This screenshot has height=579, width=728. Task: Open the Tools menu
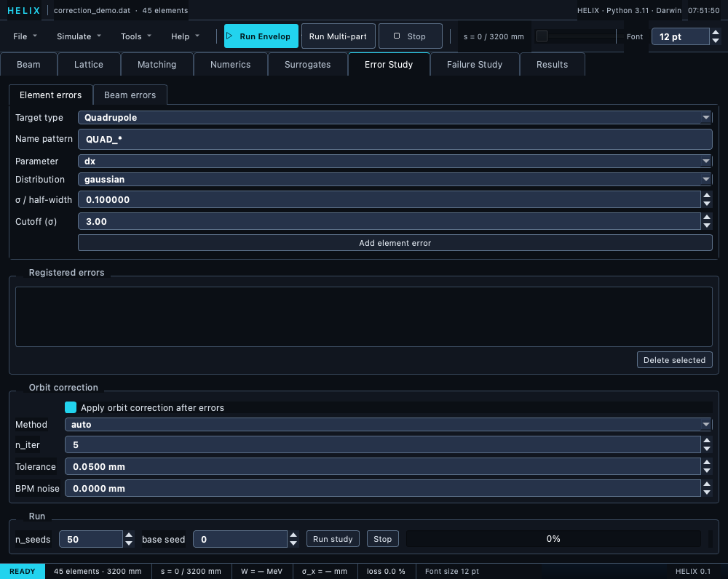135,36
